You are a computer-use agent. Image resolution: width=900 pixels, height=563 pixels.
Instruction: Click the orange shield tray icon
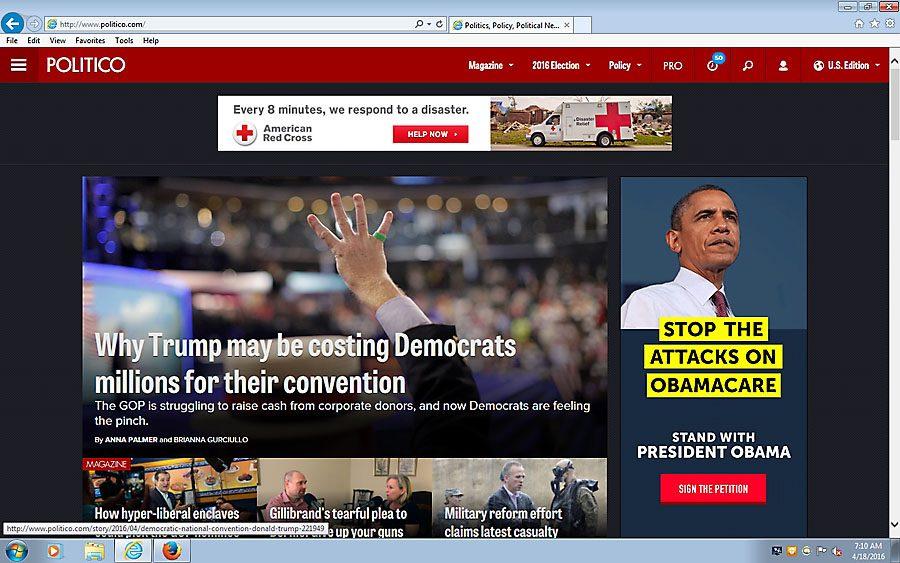pyautogui.click(x=792, y=551)
